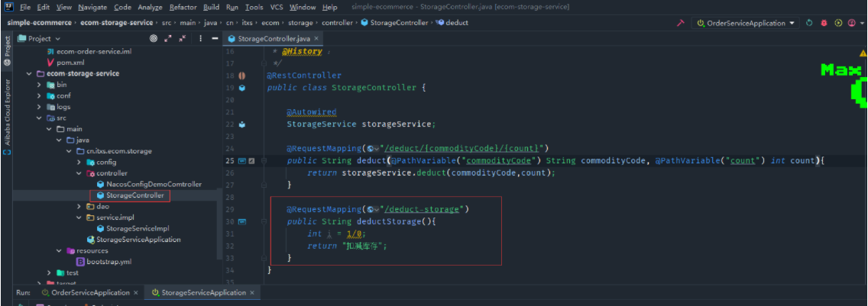The width and height of the screenshot is (868, 306).
Task: Click the Run with Coverage icon
Action: pyautogui.click(x=839, y=23)
